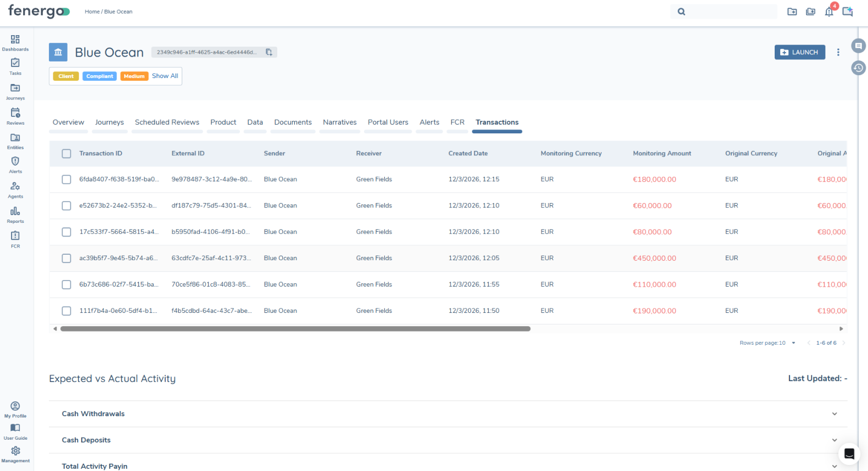The width and height of the screenshot is (868, 471).
Task: Tick checkbox for transaction 6fda8407
Action: (66, 180)
